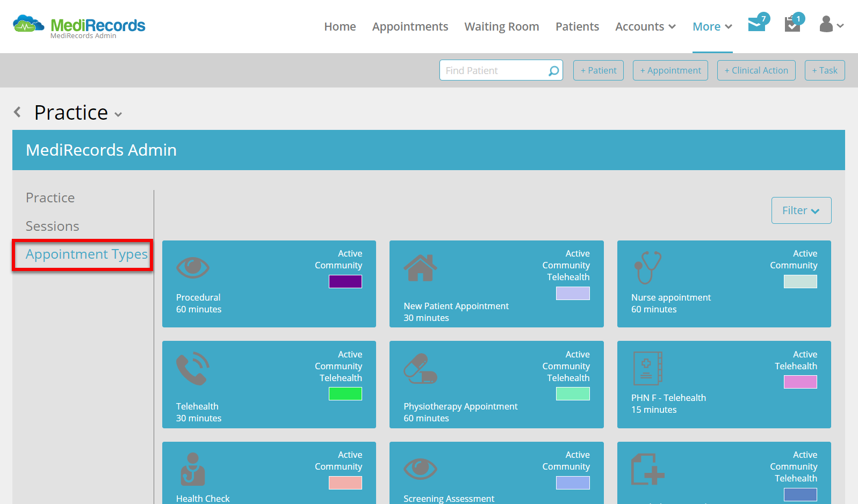Click "30 minutes" on New Patient Appointment card
This screenshot has height=504, width=858.
coord(426,318)
